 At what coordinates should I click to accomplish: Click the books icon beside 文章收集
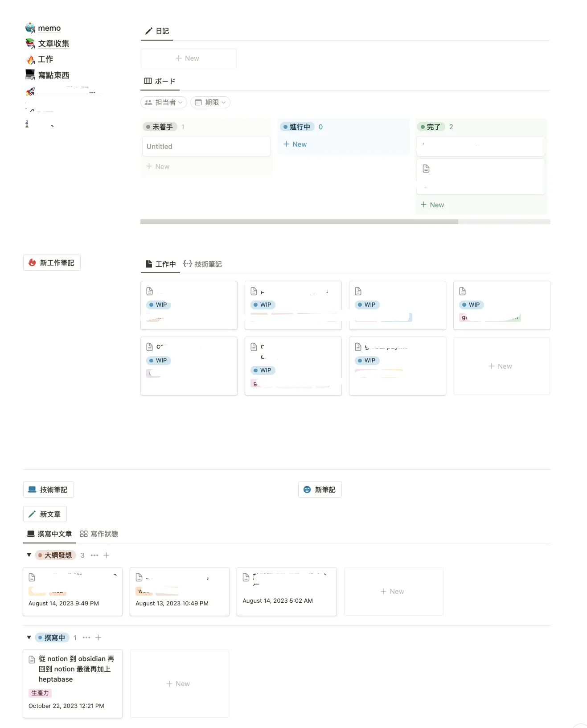pos(30,43)
